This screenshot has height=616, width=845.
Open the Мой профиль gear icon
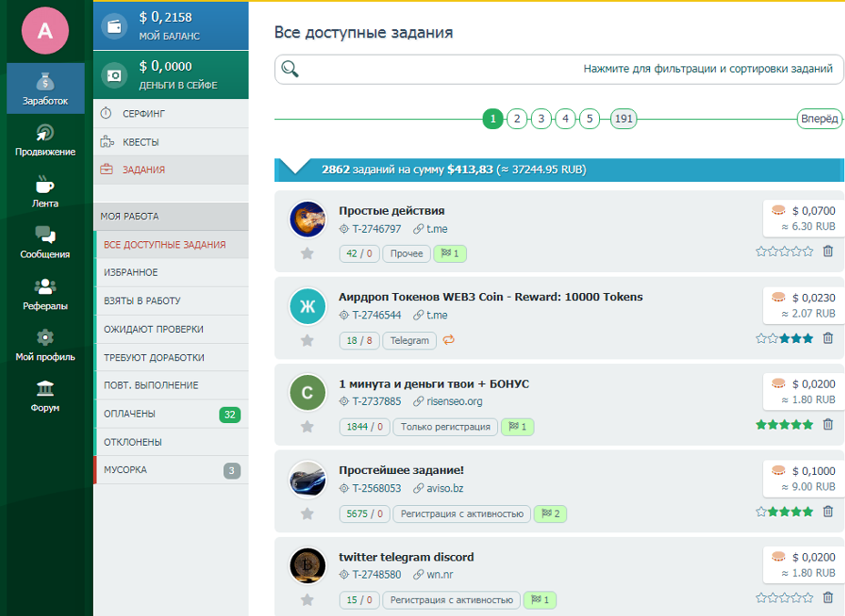coord(46,338)
